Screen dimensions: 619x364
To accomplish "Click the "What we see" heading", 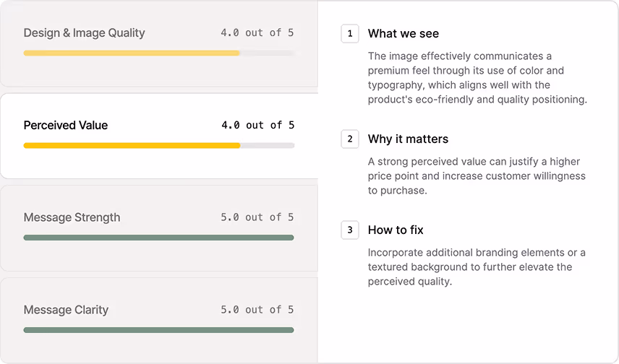I will point(403,34).
